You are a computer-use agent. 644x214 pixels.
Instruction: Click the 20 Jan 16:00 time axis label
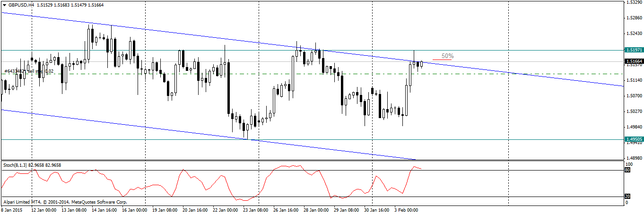click(195, 210)
